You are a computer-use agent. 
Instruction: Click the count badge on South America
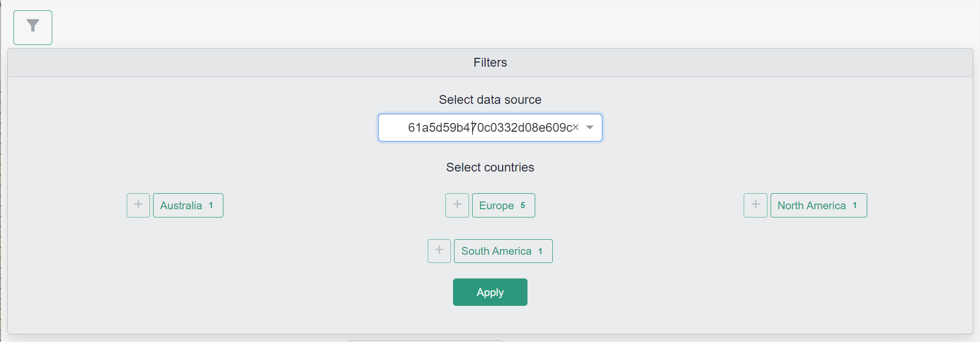click(x=540, y=251)
